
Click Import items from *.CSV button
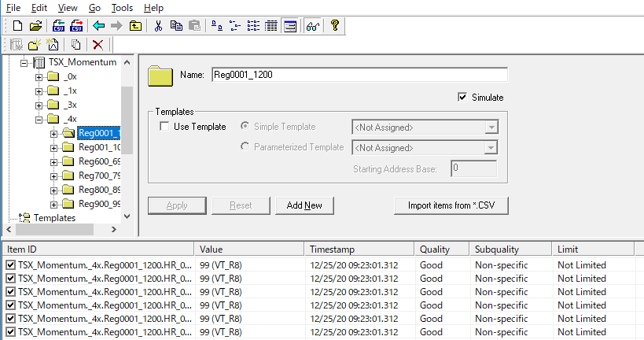(x=451, y=205)
